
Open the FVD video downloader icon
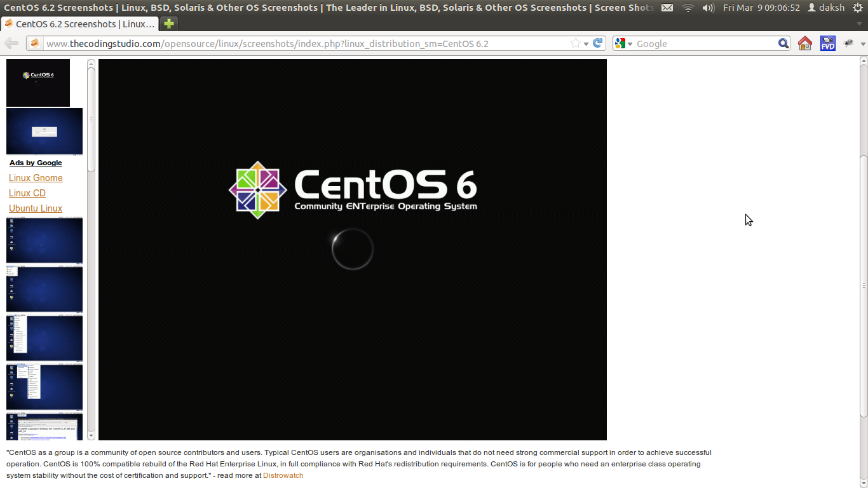(828, 43)
